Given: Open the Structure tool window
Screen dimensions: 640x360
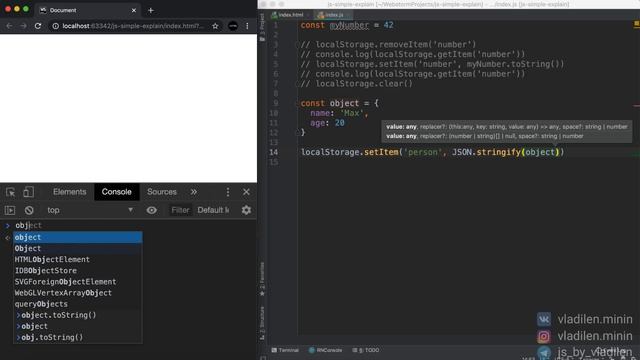Looking at the screenshot, I should coord(262,324).
